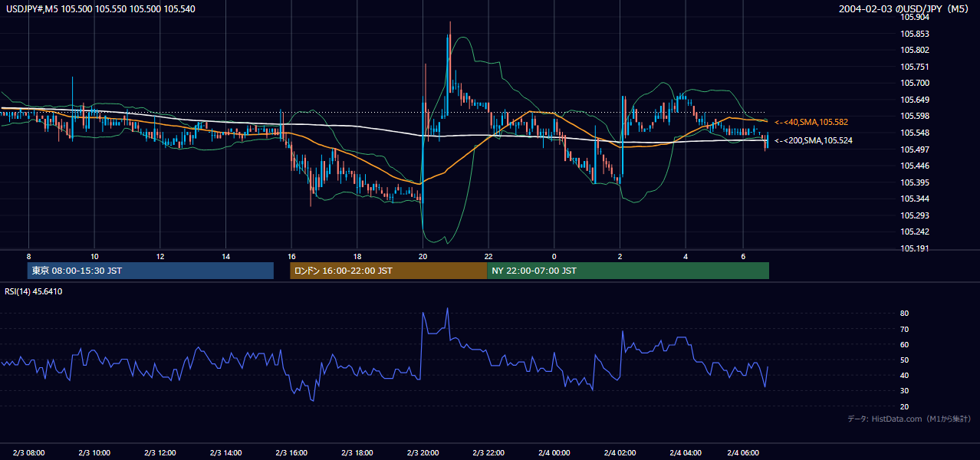Click the bottom date label 2/4 00:00

[x=554, y=452]
